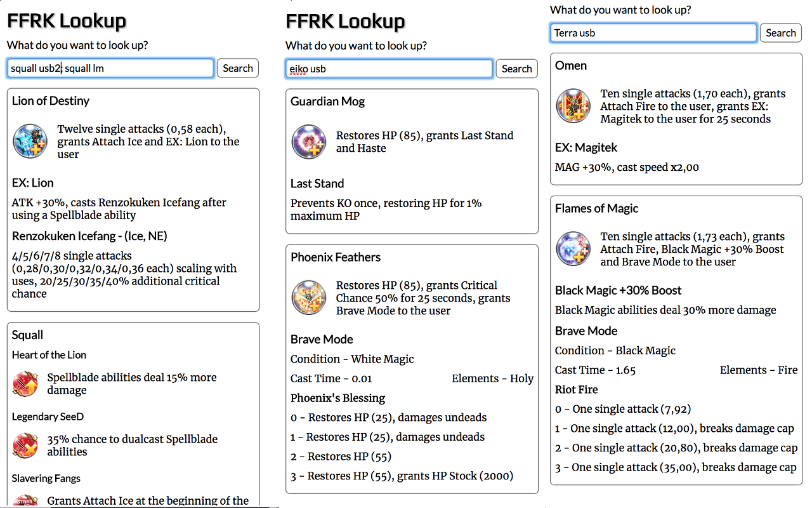Click the Lion of Destiny soul break icon
Image resolution: width=812 pixels, height=508 pixels.
[x=30, y=142]
